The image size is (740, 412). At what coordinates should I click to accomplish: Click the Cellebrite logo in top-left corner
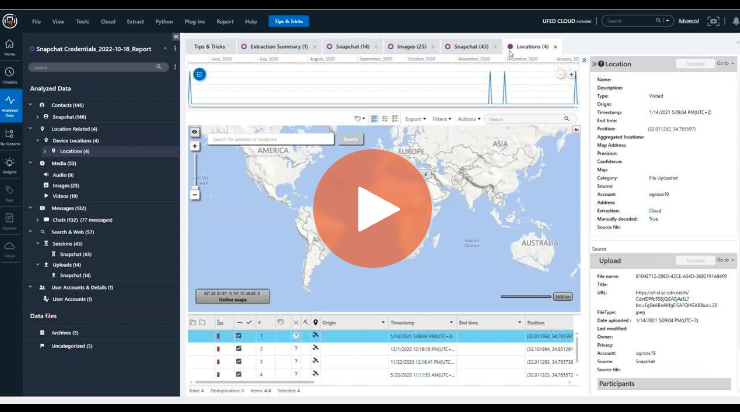[9, 21]
